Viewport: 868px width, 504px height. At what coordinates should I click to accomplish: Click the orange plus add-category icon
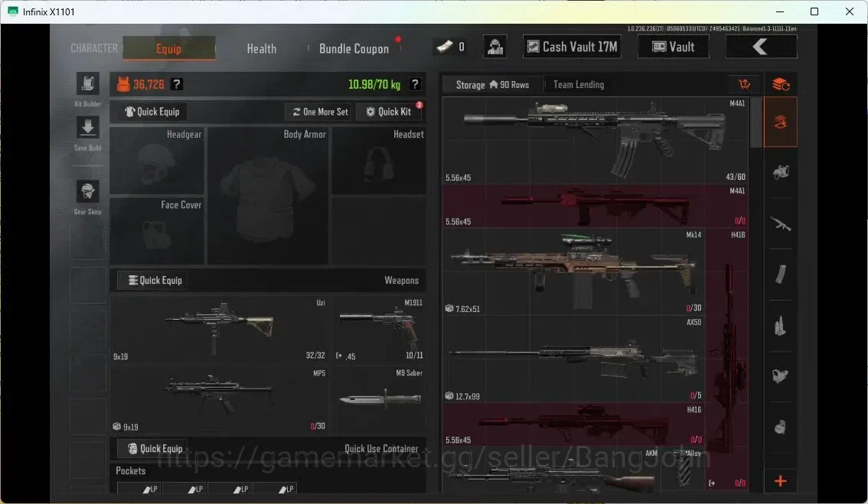click(781, 481)
